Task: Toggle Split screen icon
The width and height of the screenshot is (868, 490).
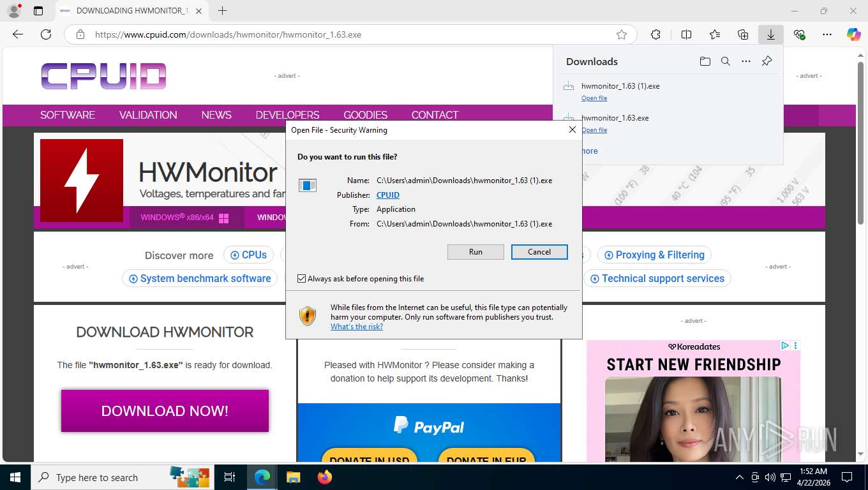Action: point(687,34)
